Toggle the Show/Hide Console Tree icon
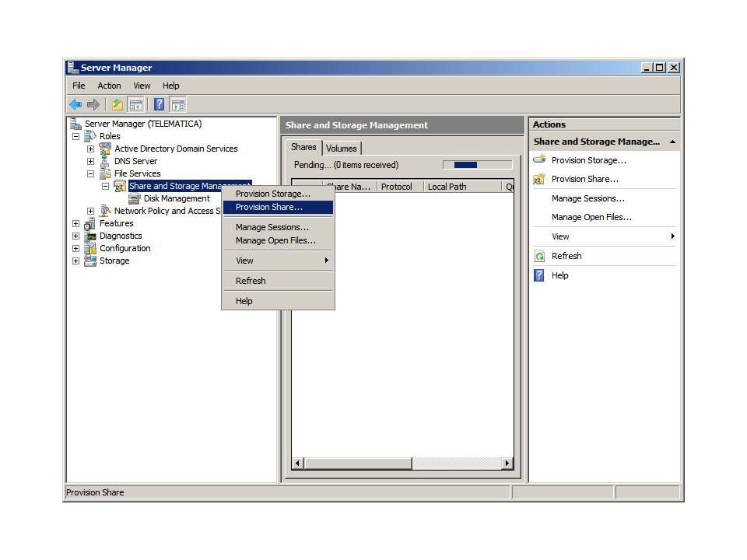Screen dimensions: 747x560 (x=136, y=105)
